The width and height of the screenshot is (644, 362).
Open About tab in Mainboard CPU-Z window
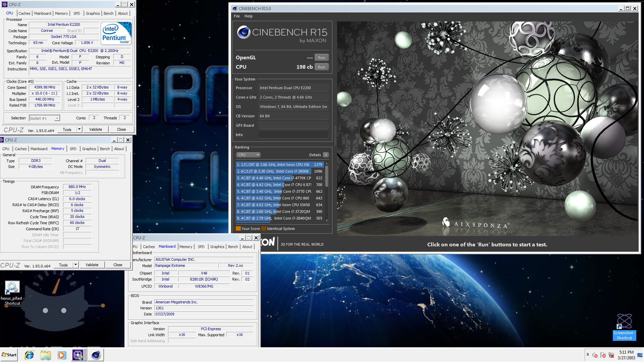coord(247,247)
